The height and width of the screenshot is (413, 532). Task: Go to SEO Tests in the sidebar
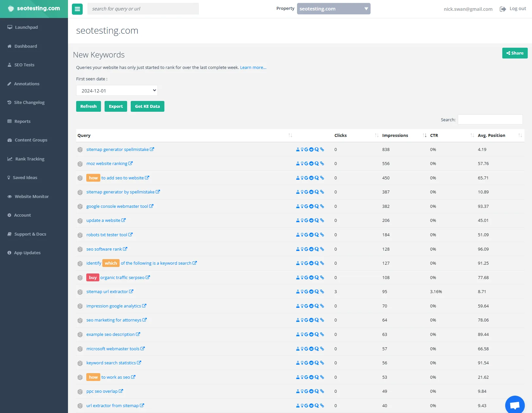tap(24, 65)
